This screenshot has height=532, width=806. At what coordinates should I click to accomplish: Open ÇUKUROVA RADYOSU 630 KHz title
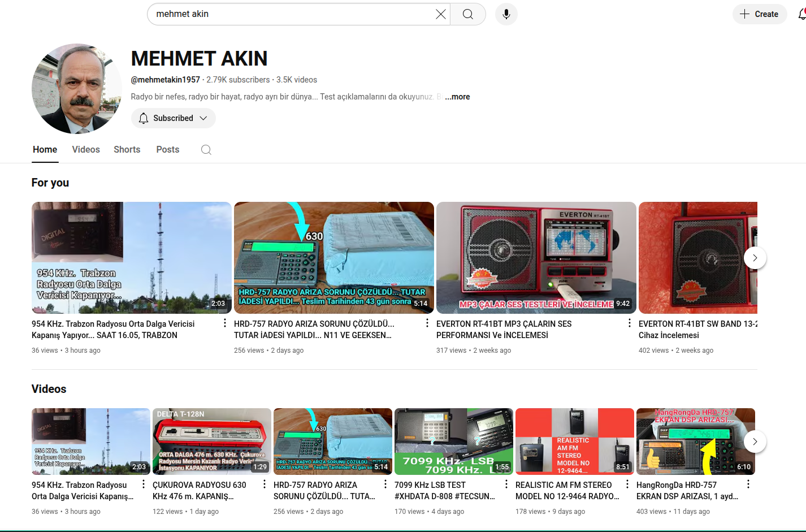tap(200, 491)
